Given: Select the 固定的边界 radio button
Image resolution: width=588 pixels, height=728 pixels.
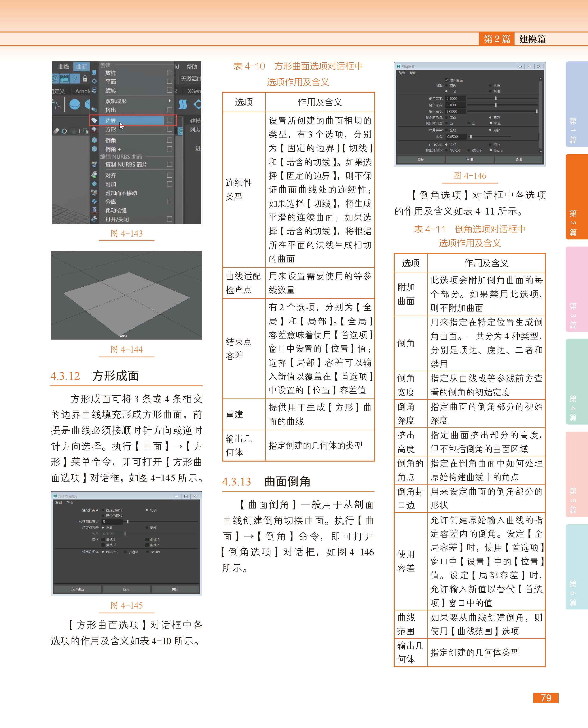Looking at the screenshot, I should click(103, 510).
